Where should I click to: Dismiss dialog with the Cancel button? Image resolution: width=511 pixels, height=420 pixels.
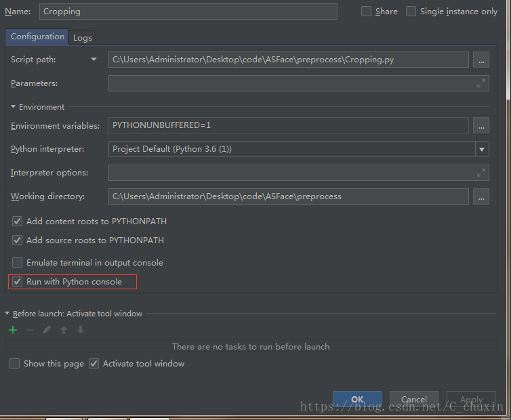pos(414,400)
